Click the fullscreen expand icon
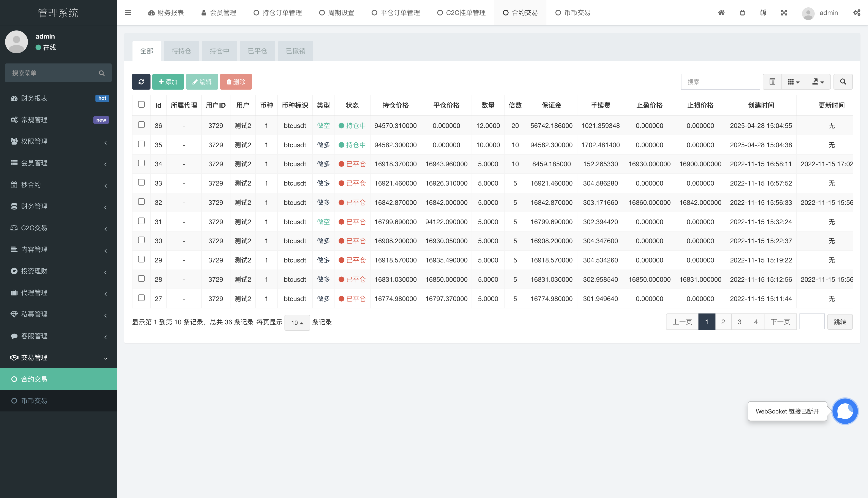868x498 pixels. point(784,13)
